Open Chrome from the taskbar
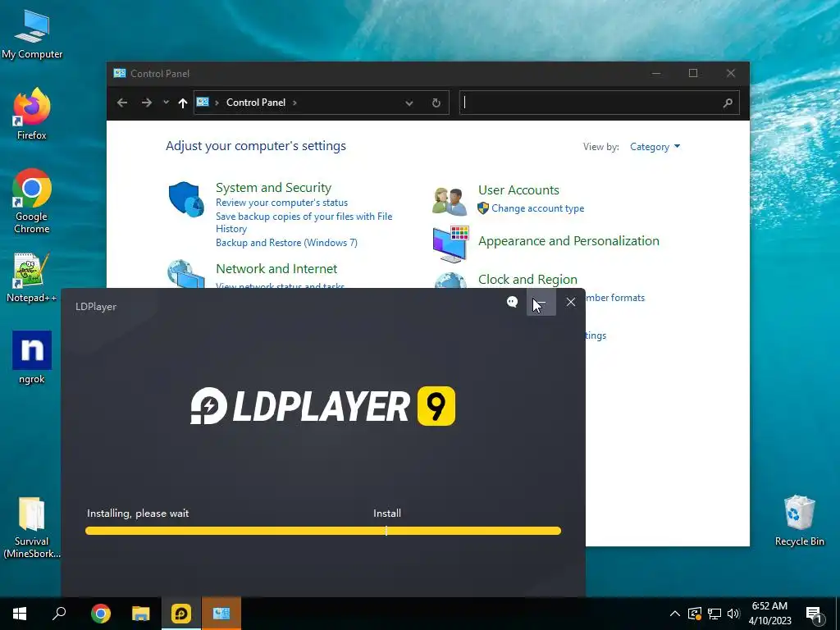 click(x=101, y=614)
